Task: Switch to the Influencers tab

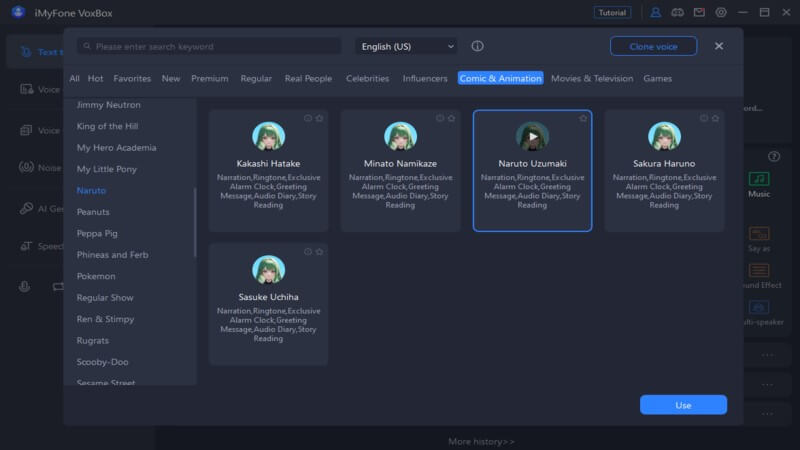Action: click(424, 79)
